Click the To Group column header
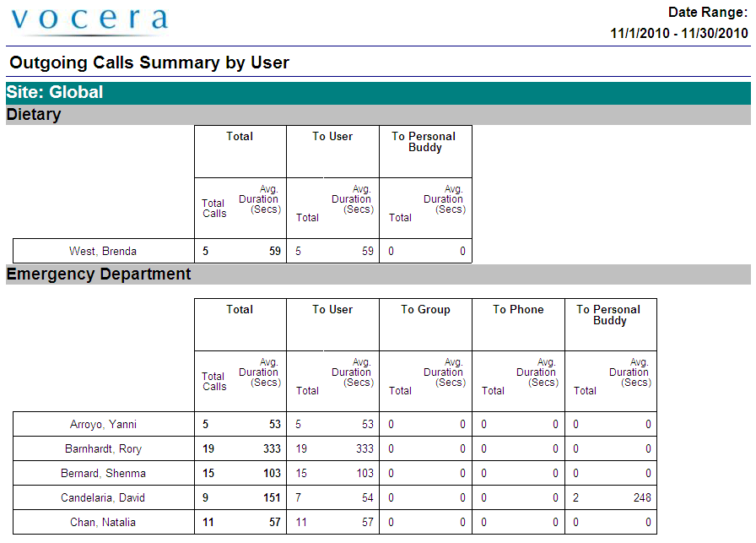This screenshot has width=756, height=543. (x=425, y=309)
